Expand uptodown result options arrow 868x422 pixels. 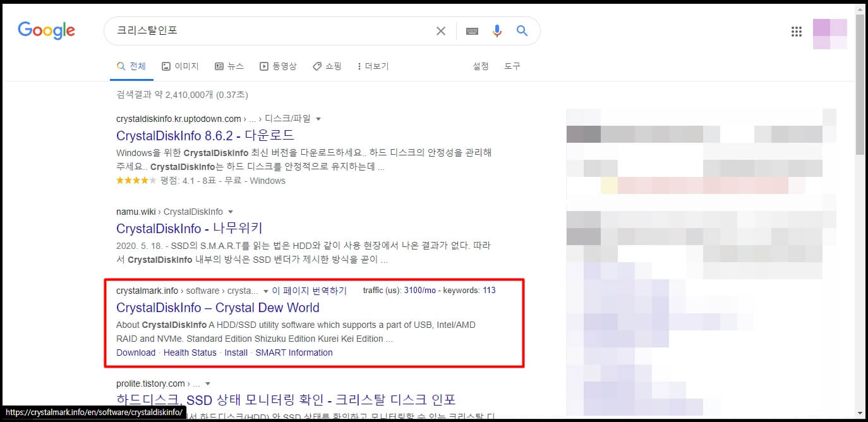318,119
